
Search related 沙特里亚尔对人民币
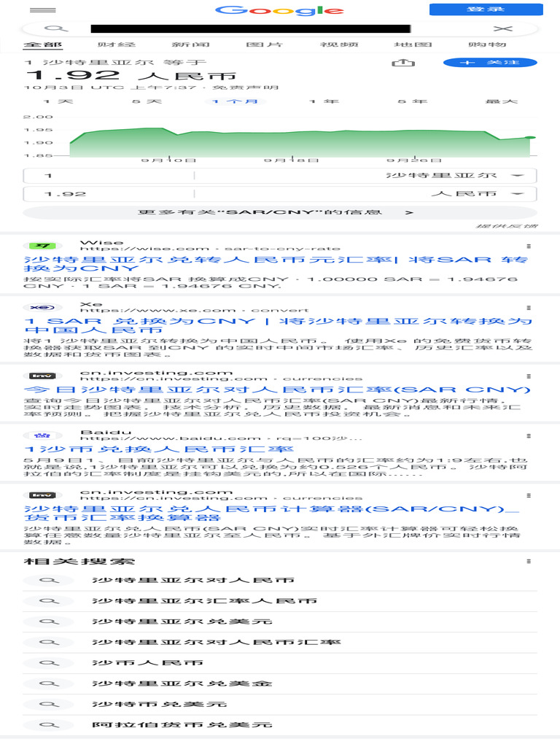coord(280,580)
